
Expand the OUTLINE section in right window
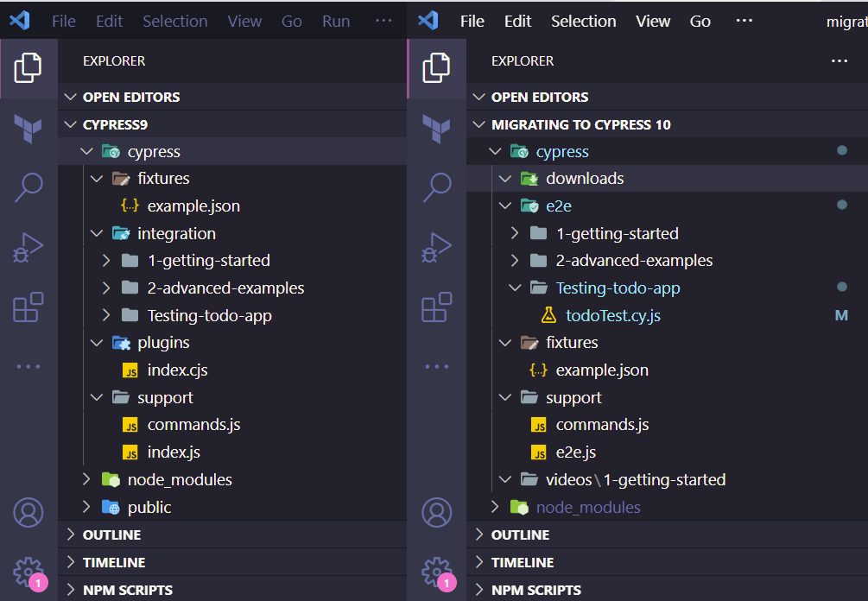[520, 535]
